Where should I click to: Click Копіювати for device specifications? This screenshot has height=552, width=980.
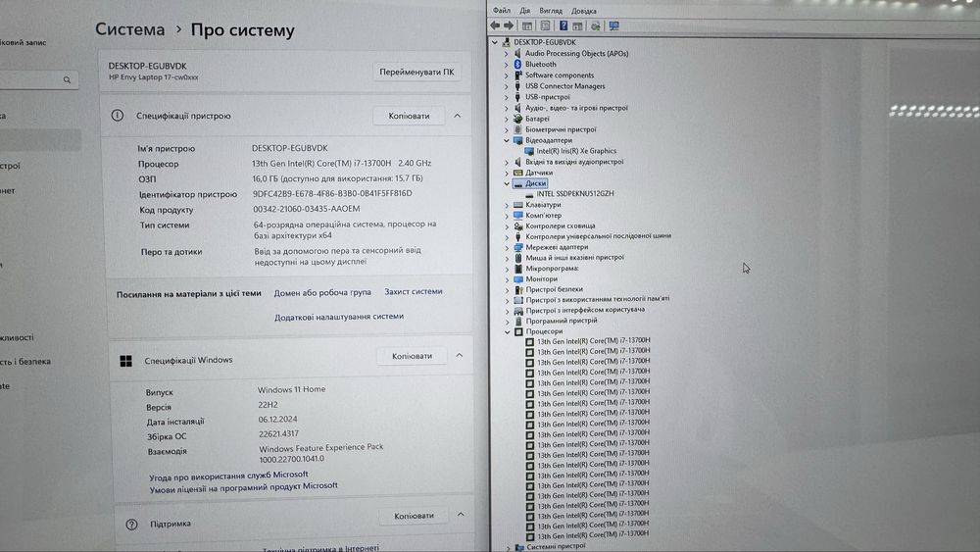click(x=409, y=116)
